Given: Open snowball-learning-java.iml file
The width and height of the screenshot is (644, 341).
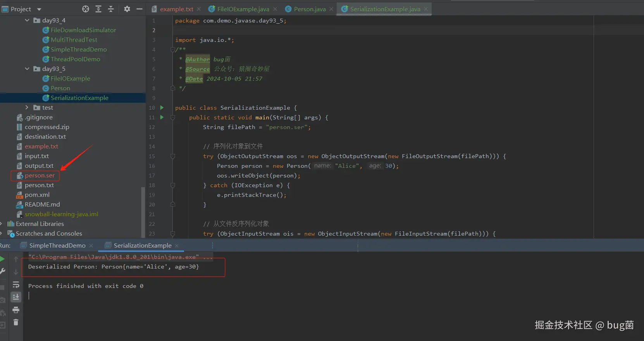Looking at the screenshot, I should (x=61, y=214).
